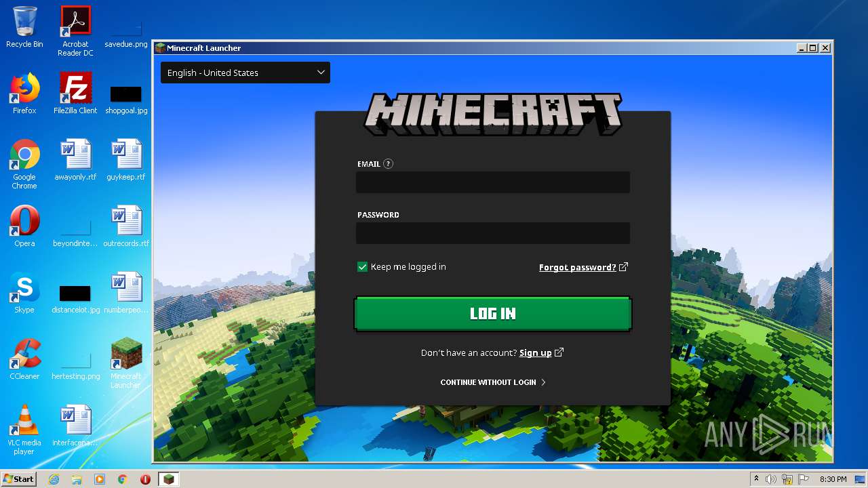Open the Sign up link

tap(536, 352)
